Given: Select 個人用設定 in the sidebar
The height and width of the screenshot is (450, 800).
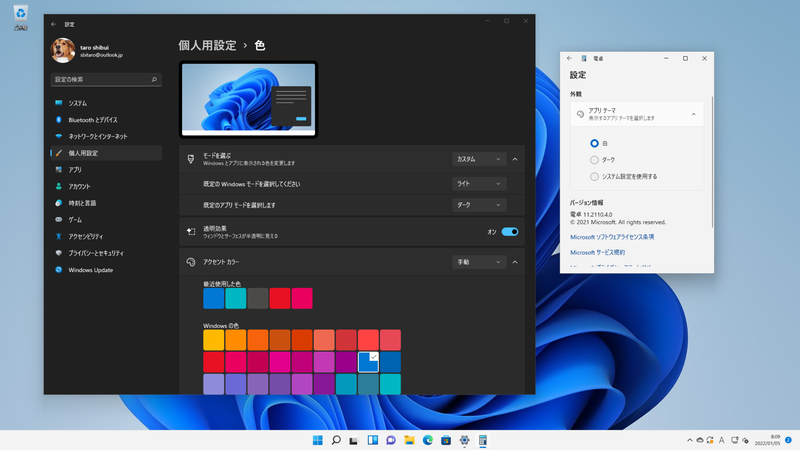Looking at the screenshot, I should click(x=106, y=153).
